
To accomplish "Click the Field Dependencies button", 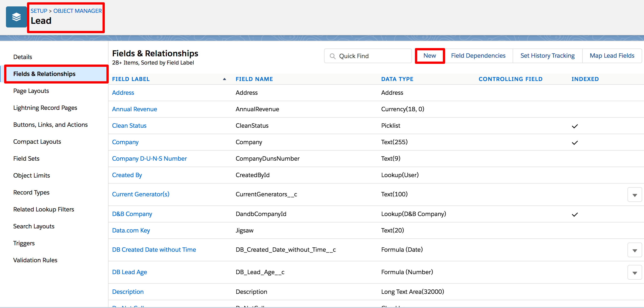I will pos(478,56).
